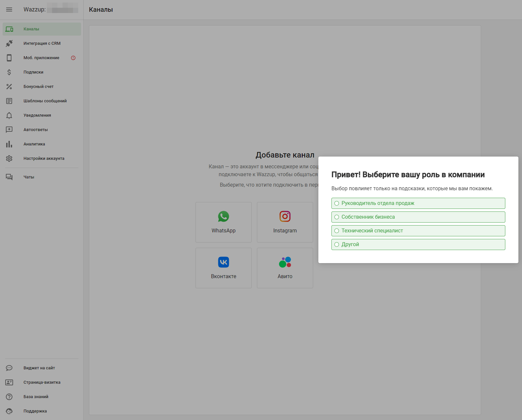Choose the Технический специалист option
The width and height of the screenshot is (522, 420).
pos(418,231)
